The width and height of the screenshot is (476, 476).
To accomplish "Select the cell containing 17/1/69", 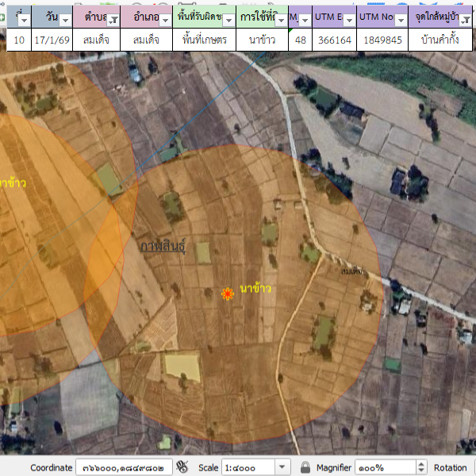I will point(51,39).
